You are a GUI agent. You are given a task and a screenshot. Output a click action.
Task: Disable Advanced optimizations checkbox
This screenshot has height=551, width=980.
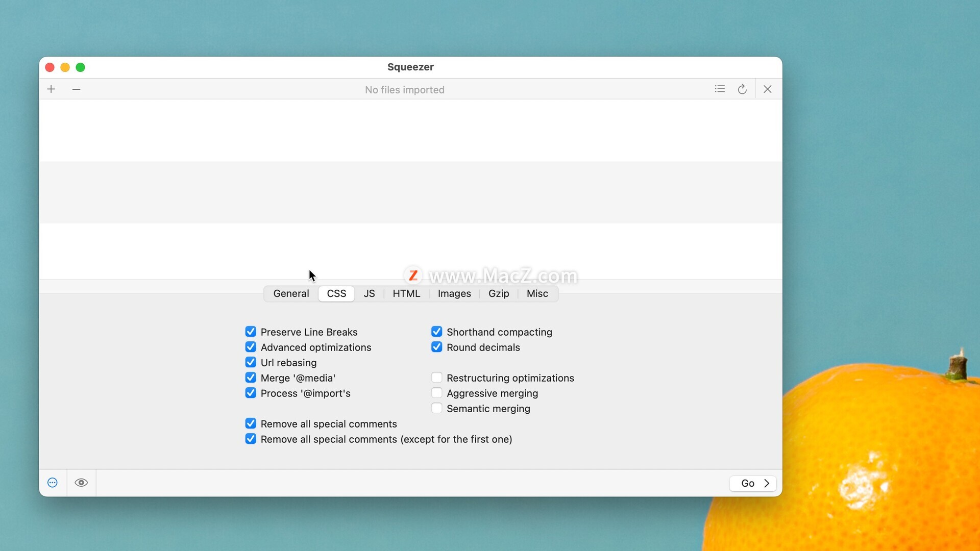(x=251, y=347)
